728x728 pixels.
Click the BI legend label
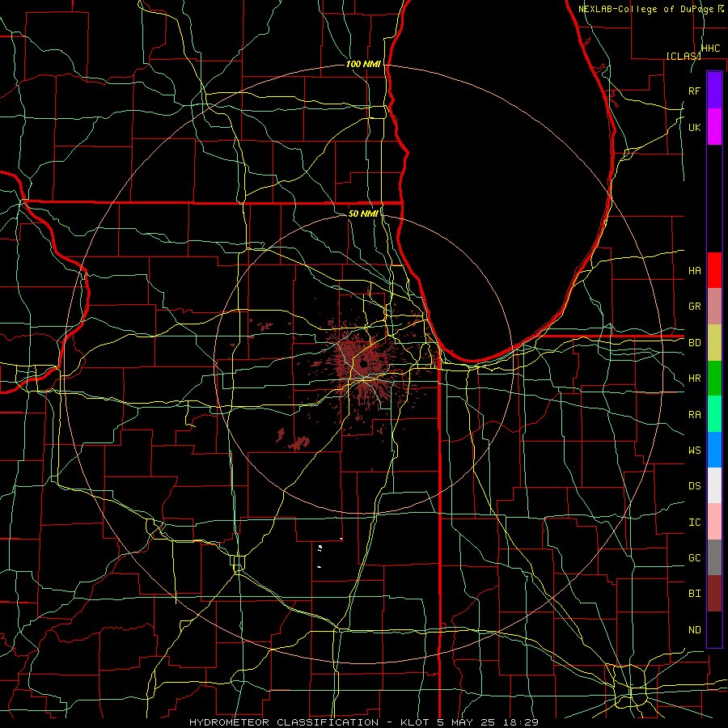pos(694,594)
